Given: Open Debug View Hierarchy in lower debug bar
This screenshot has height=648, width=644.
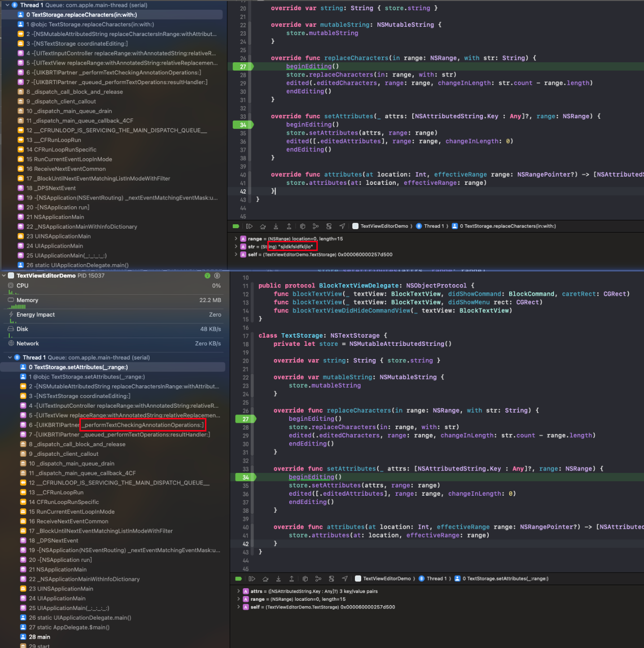Looking at the screenshot, I should (305, 578).
